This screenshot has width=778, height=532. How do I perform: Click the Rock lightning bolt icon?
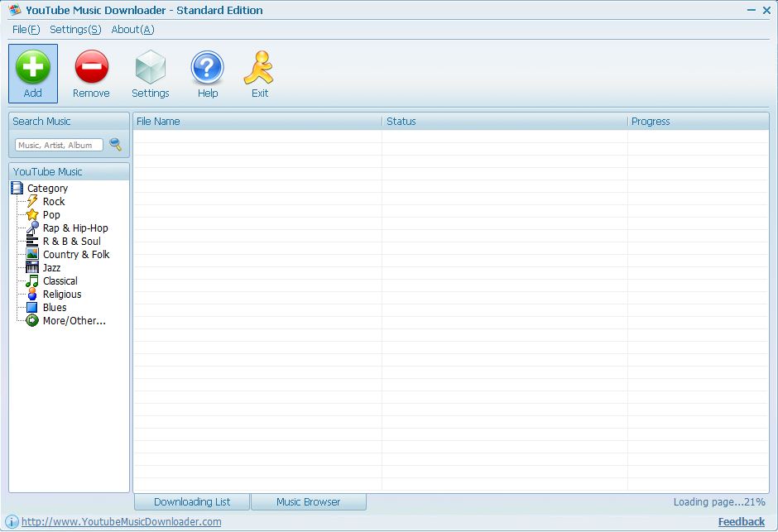[x=32, y=201]
